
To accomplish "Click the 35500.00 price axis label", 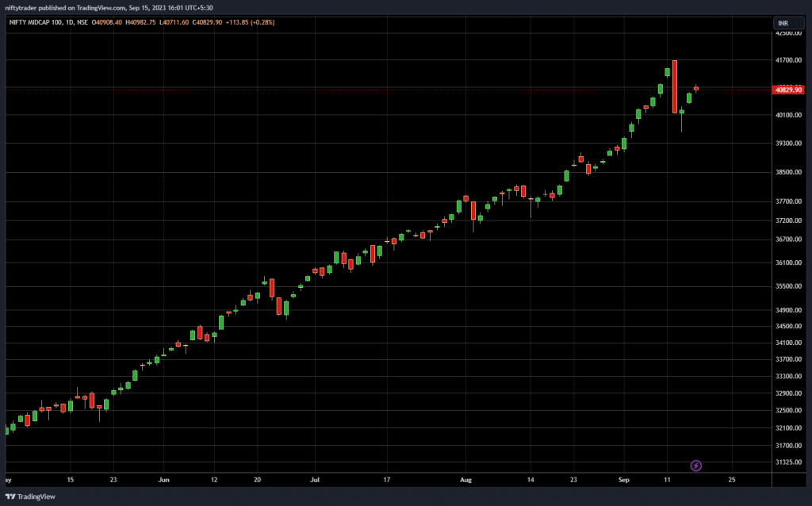I will [788, 286].
